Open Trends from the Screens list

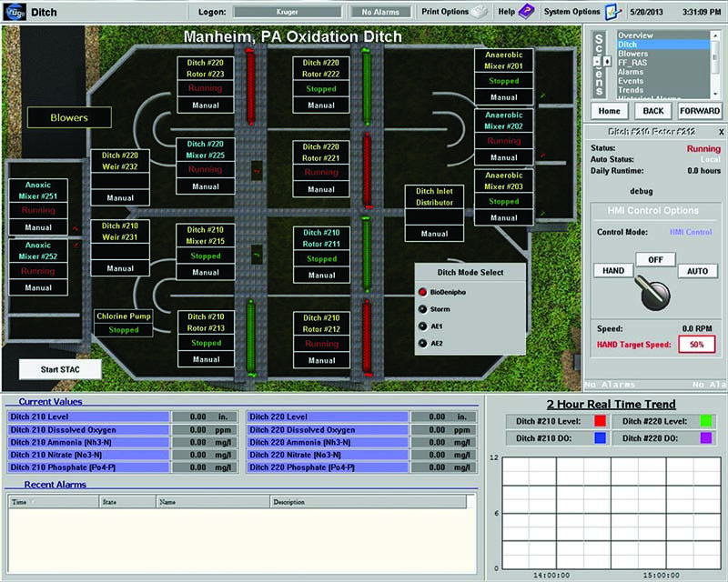[x=631, y=90]
